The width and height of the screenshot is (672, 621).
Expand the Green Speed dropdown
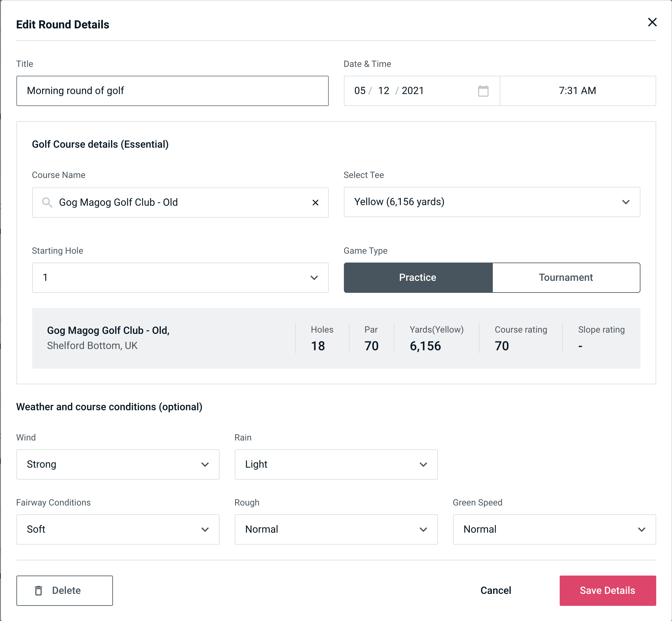(554, 529)
